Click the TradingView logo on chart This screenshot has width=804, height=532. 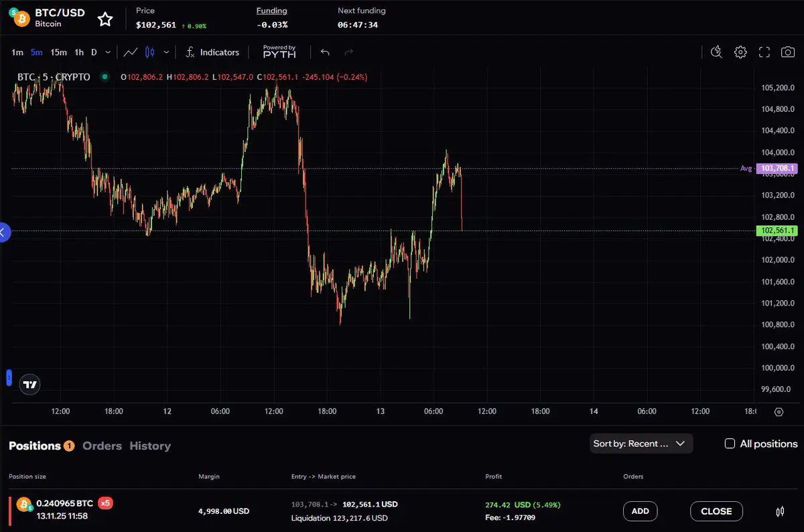[x=29, y=385]
